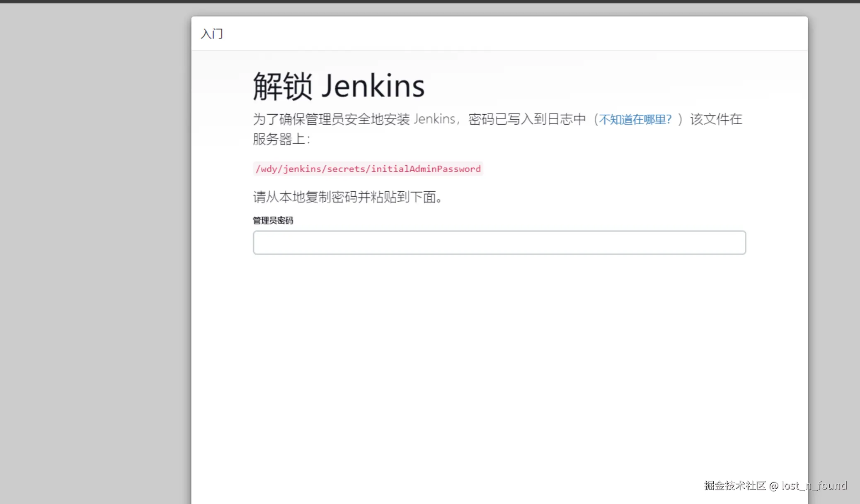
Task: Click the 密码已写入到日志中 phrase
Action: [526, 119]
